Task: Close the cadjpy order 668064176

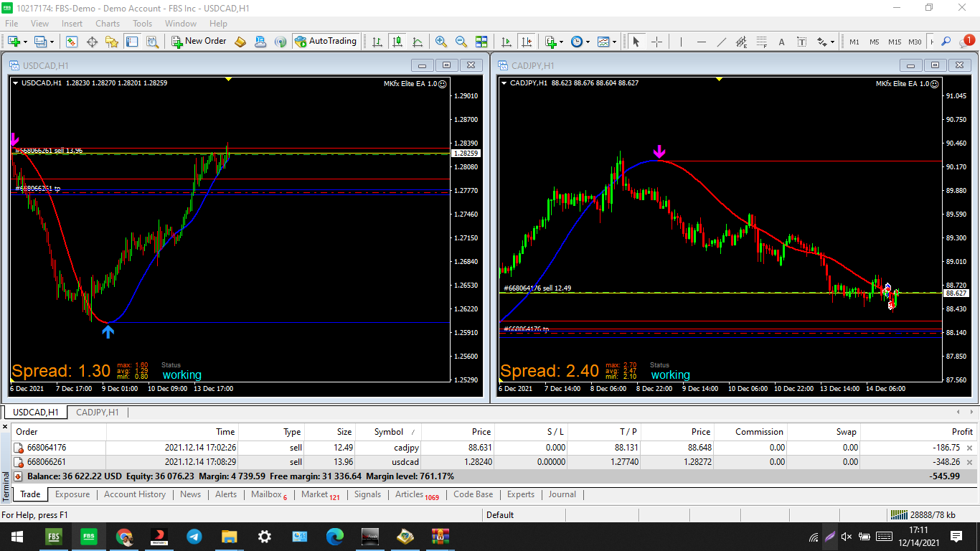Action: coord(970,448)
